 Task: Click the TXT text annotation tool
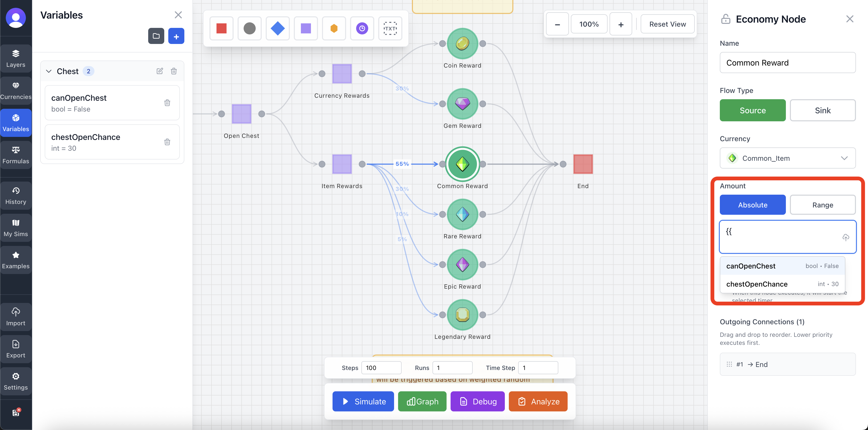click(390, 28)
